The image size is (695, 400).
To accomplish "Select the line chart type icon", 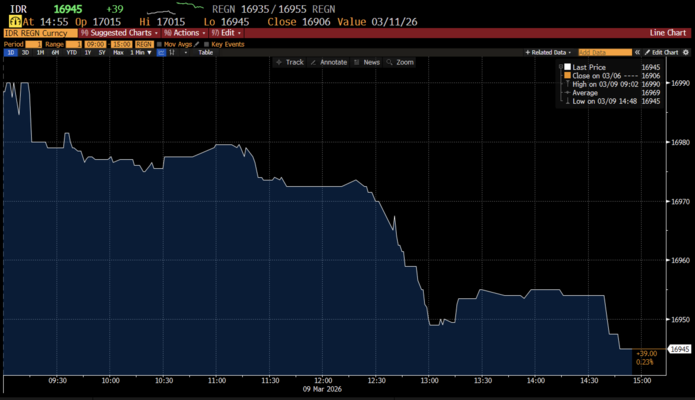I will click(160, 52).
